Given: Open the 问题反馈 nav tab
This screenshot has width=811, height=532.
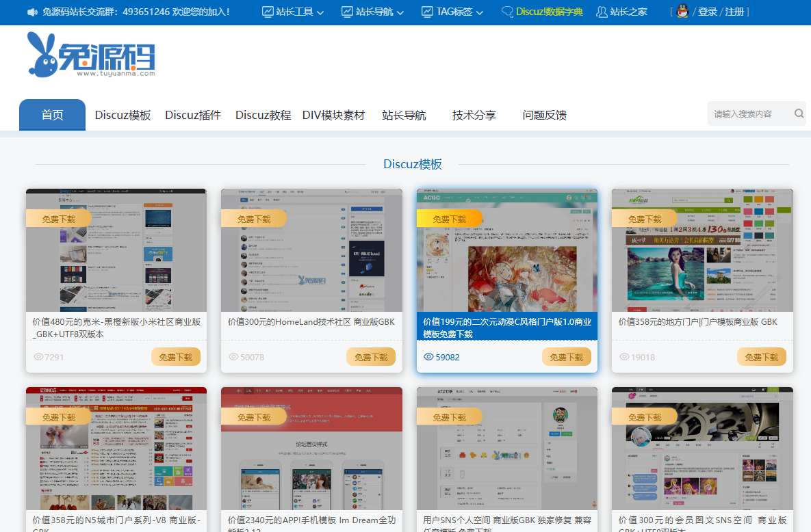Looking at the screenshot, I should pos(545,115).
